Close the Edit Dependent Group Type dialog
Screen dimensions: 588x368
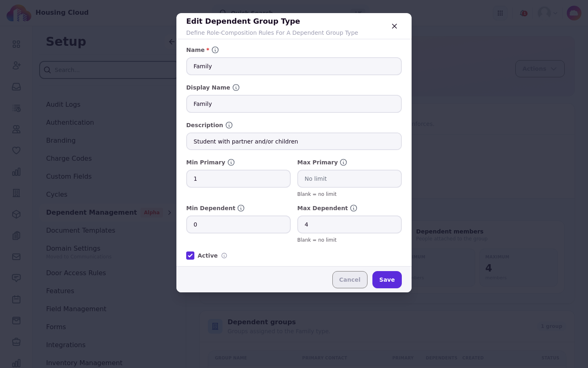[394, 26]
